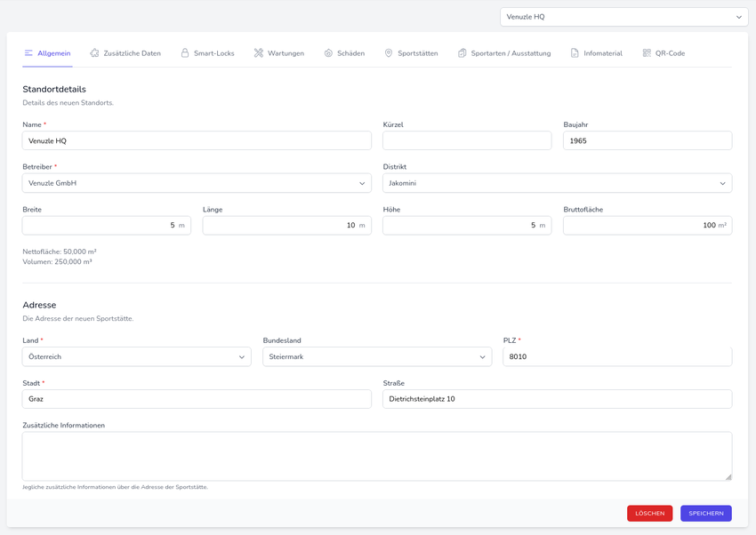Screen dimensions: 756x535
Task: Click the Standortdetails heading
Action: click(54, 89)
